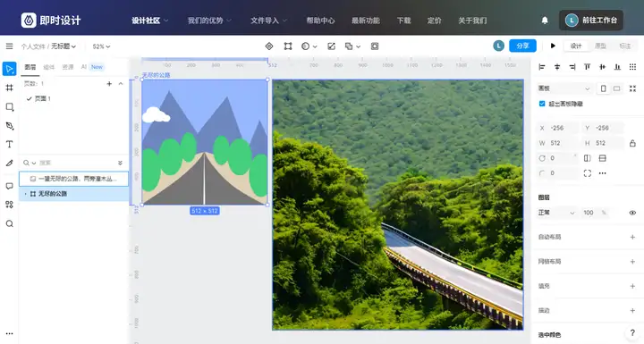Set portrait orientation for the frame
644x344 pixels.
[x=603, y=88]
